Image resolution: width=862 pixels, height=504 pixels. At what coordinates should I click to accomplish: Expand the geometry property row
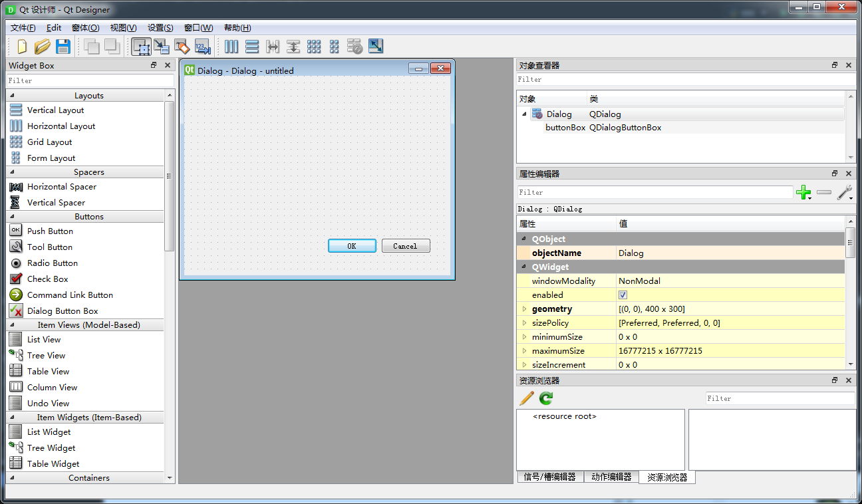tap(525, 309)
